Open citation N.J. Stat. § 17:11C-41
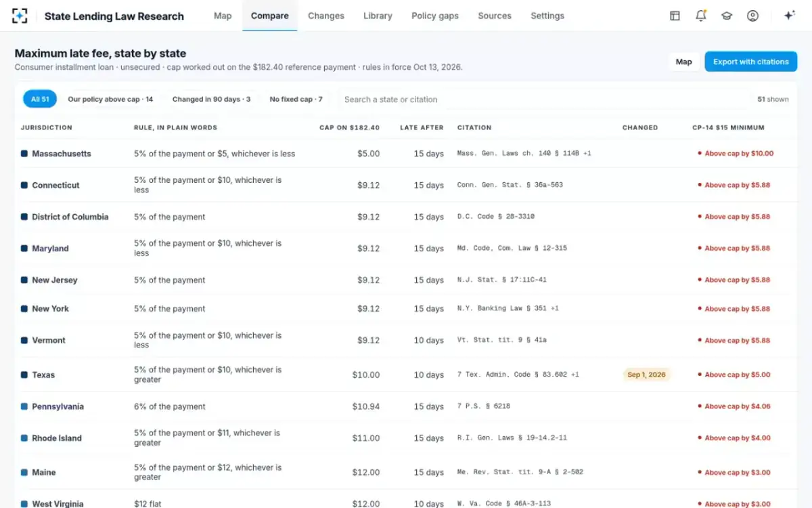 pos(502,280)
